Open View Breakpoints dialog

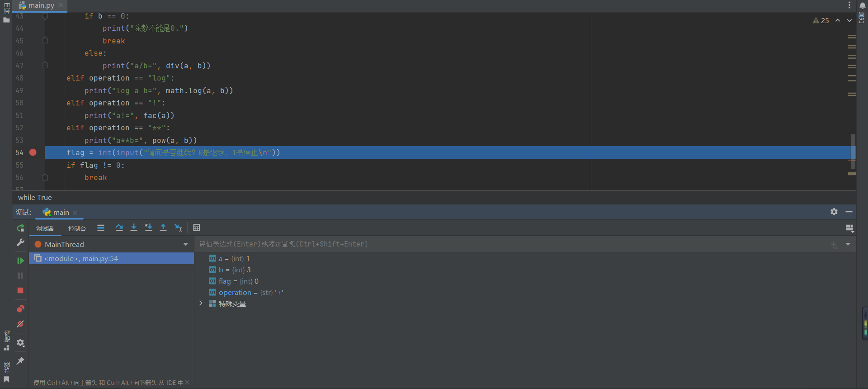tap(20, 309)
